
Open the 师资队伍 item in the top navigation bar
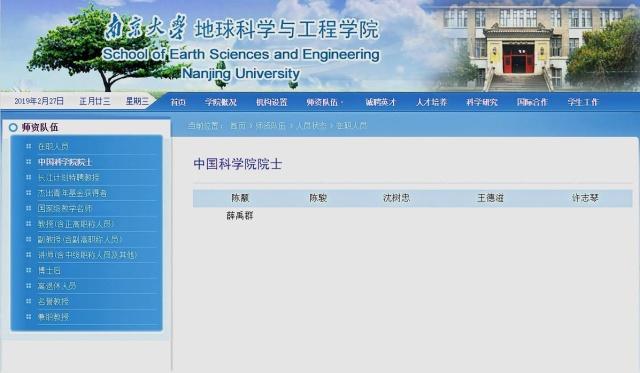(322, 102)
